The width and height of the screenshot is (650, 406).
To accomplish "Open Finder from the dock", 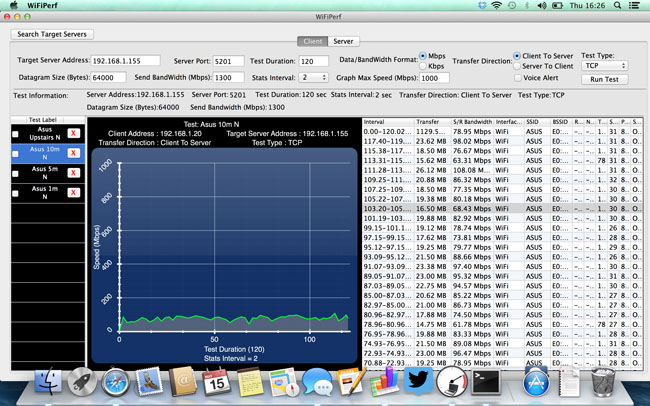I will (x=49, y=381).
